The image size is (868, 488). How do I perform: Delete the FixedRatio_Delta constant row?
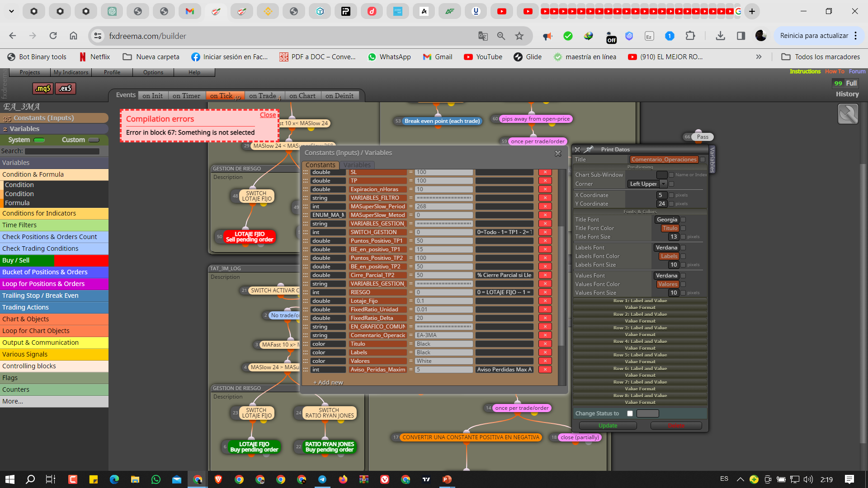(545, 318)
